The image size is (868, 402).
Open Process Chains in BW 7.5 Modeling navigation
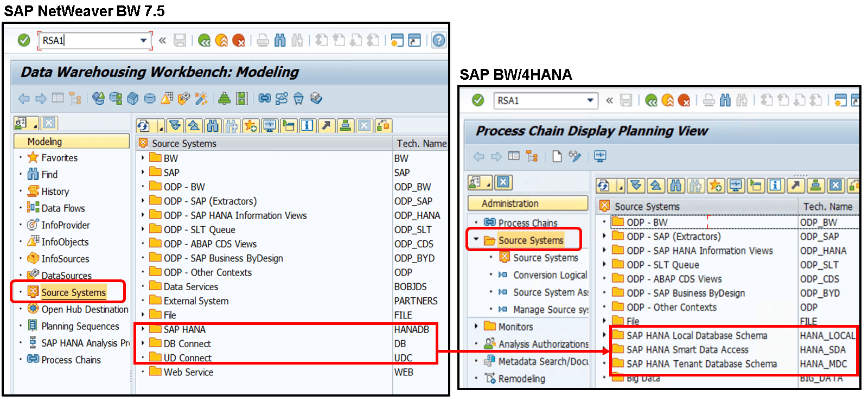[71, 360]
